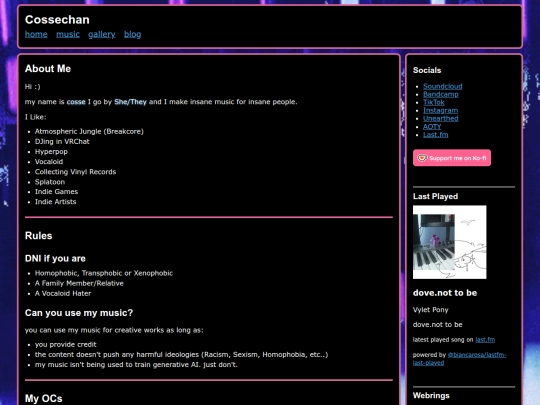Click the Indie Games list item
The height and width of the screenshot is (405, 540).
(x=56, y=191)
